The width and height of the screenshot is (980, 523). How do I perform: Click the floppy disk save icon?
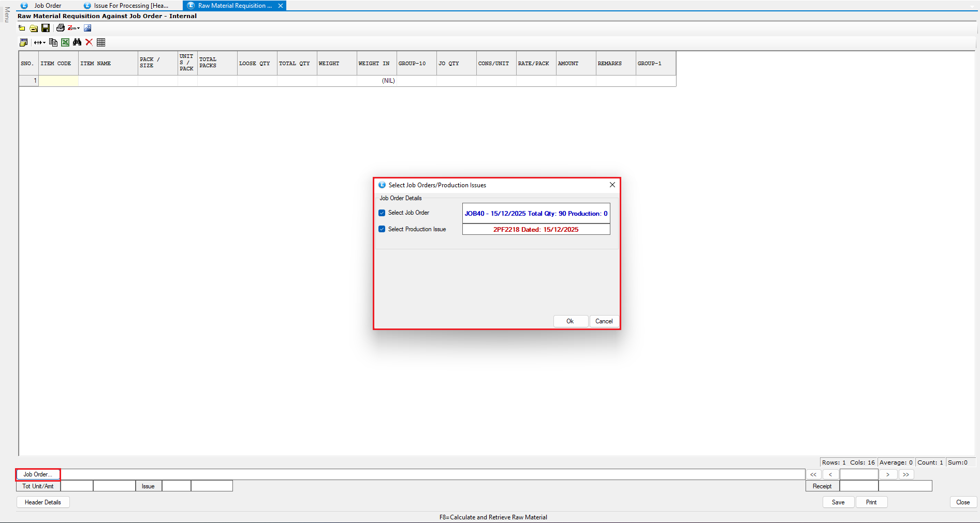click(46, 28)
